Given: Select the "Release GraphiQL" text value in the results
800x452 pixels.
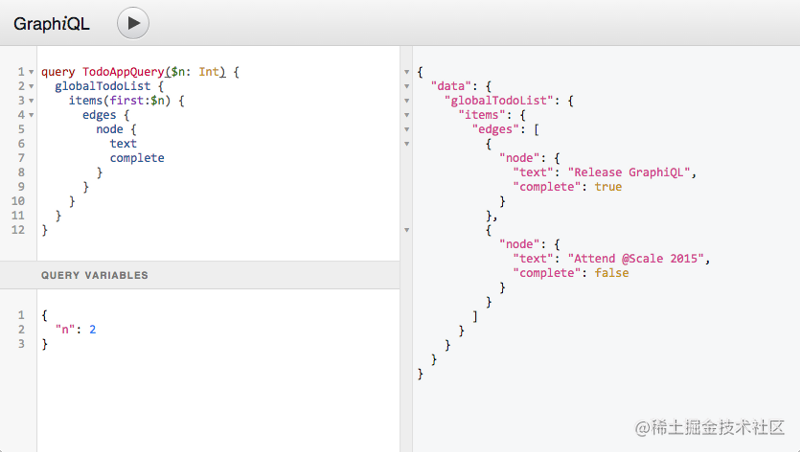Looking at the screenshot, I should (629, 172).
